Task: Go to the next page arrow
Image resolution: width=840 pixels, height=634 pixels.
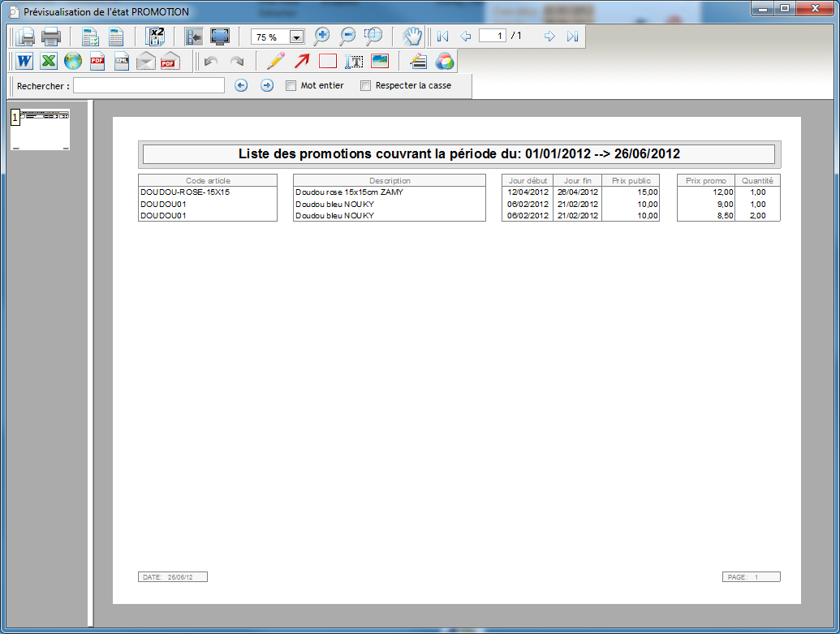Action: pos(549,37)
